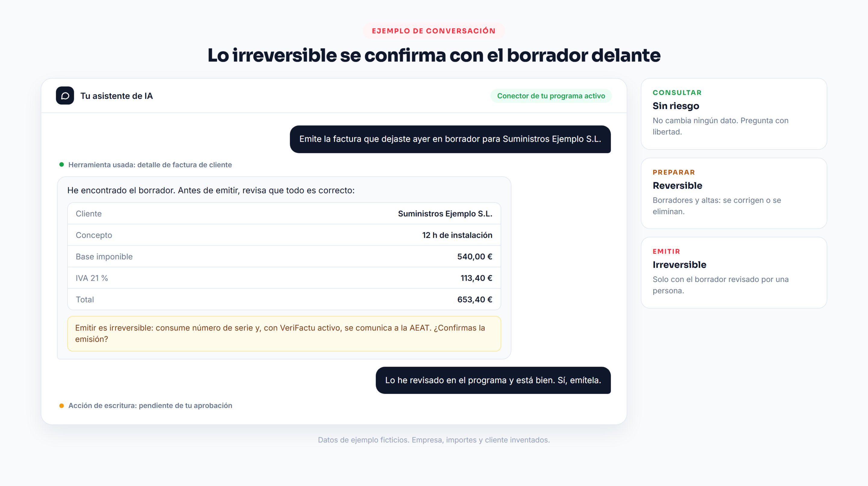Click the value '12 h de instalación'

pos(457,235)
